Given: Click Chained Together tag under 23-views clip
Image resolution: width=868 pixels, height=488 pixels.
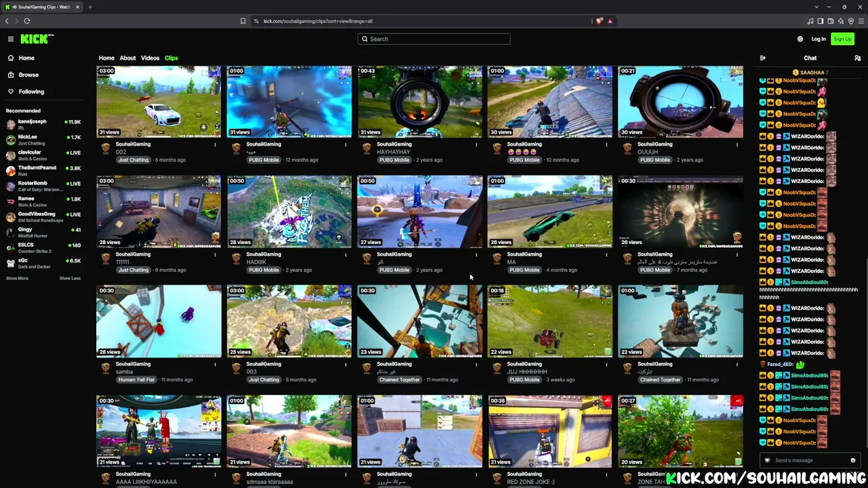Looking at the screenshot, I should (x=399, y=380).
